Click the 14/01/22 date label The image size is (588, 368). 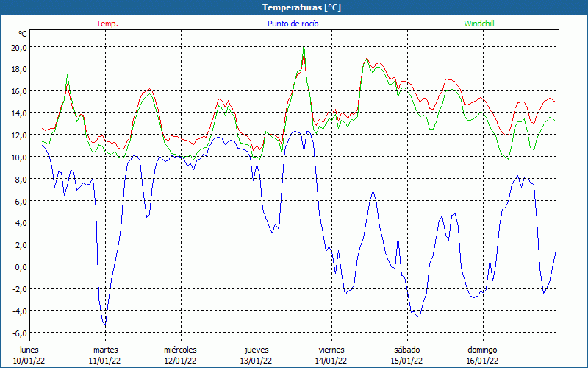331,361
